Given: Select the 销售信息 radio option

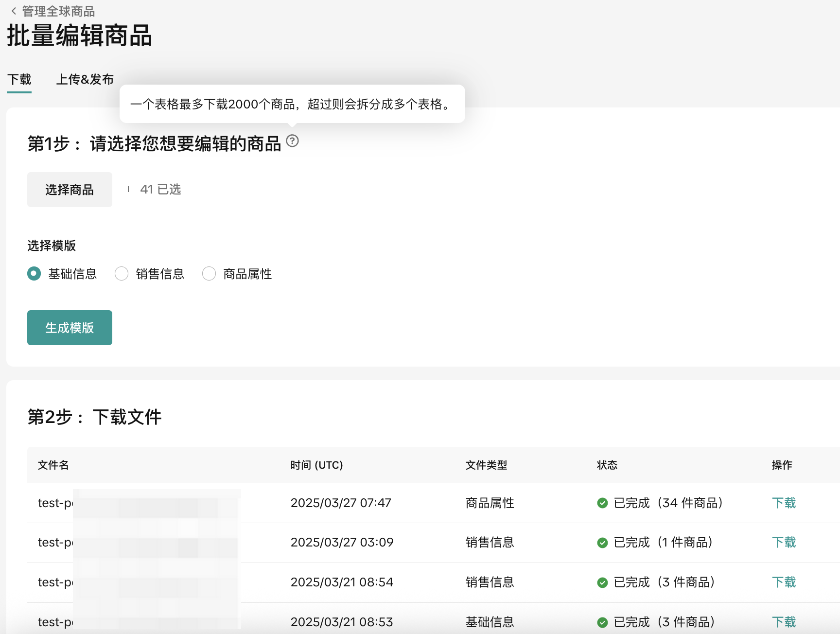Looking at the screenshot, I should click(x=122, y=274).
